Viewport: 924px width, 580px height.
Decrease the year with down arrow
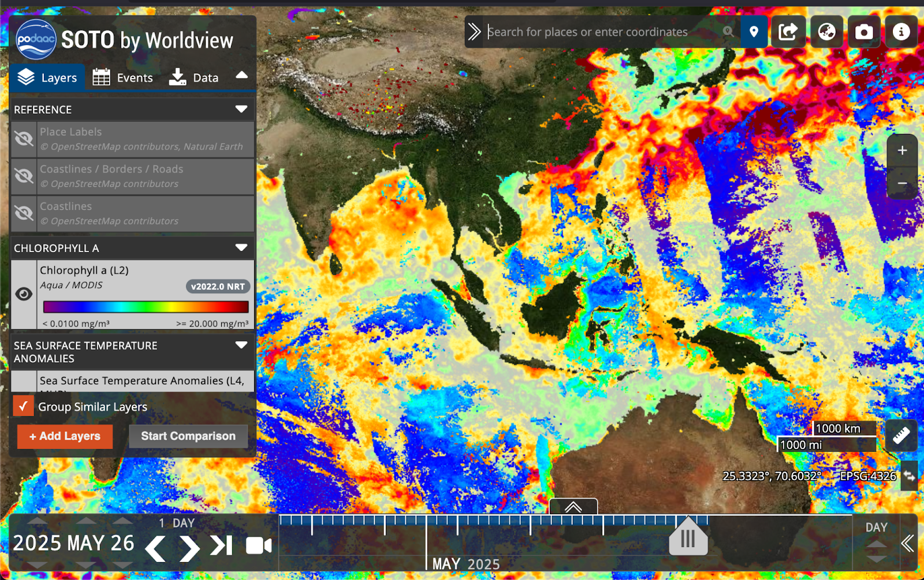(x=38, y=564)
